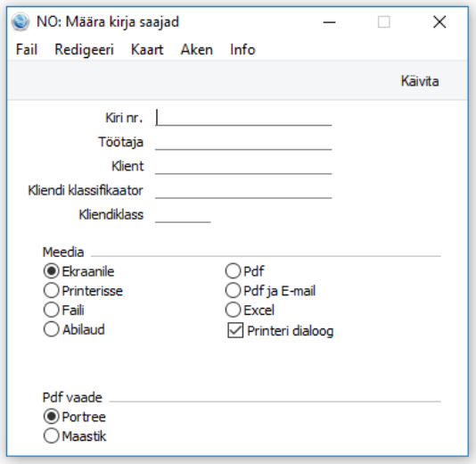This screenshot has width=476, height=464.
Task: Click into the Klient field
Action: click(243, 166)
